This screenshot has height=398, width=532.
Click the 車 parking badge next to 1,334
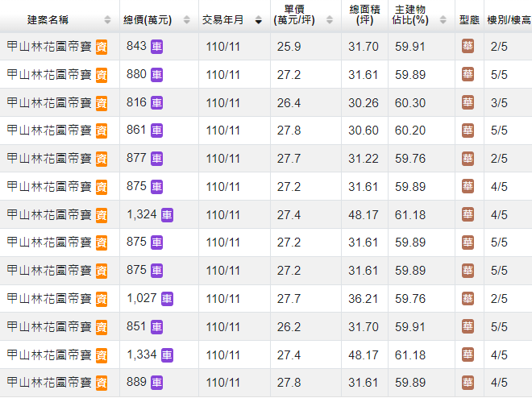coord(167,355)
